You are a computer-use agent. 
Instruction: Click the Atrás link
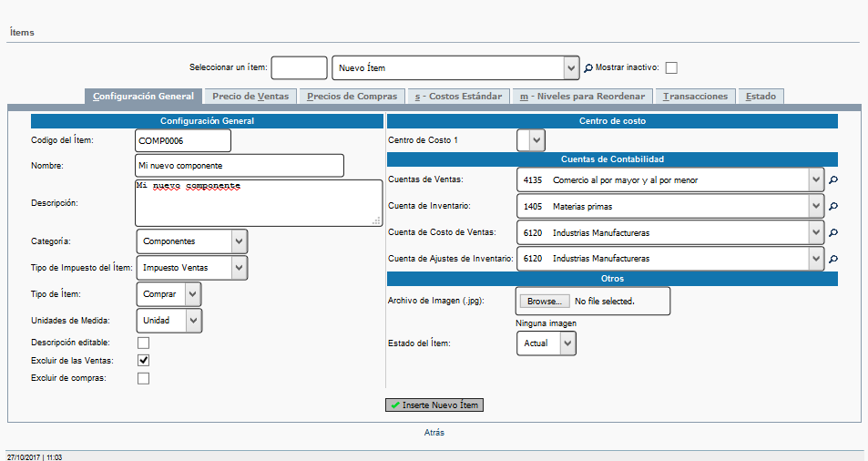point(434,433)
